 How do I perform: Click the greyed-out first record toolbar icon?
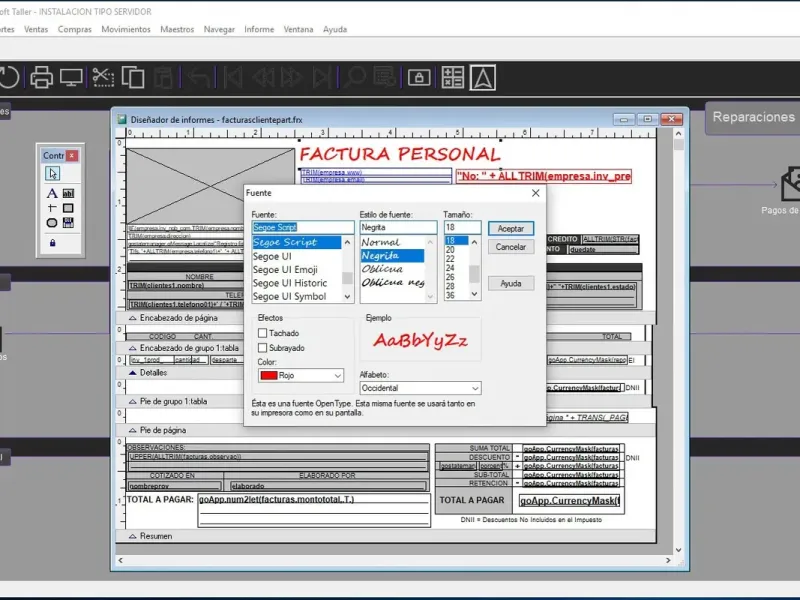[x=233, y=78]
